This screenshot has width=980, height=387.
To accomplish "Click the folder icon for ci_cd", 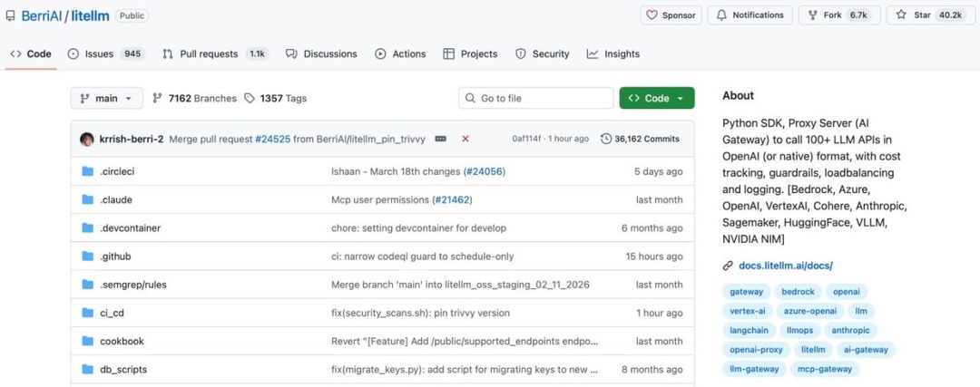I will pyautogui.click(x=87, y=313).
